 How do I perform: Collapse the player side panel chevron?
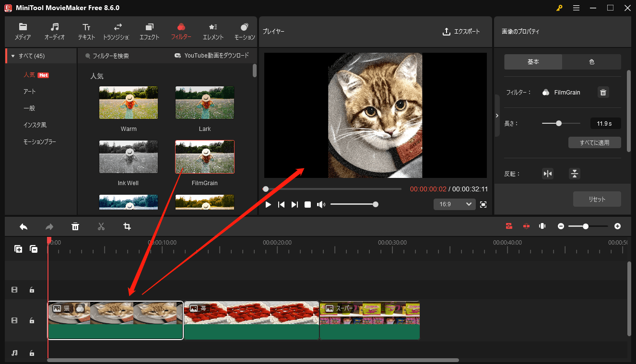click(x=497, y=115)
